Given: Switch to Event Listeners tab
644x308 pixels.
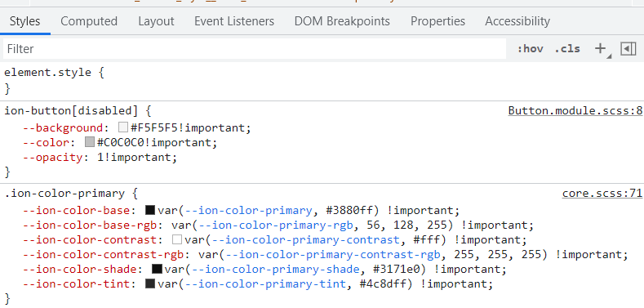Looking at the screenshot, I should (234, 21).
